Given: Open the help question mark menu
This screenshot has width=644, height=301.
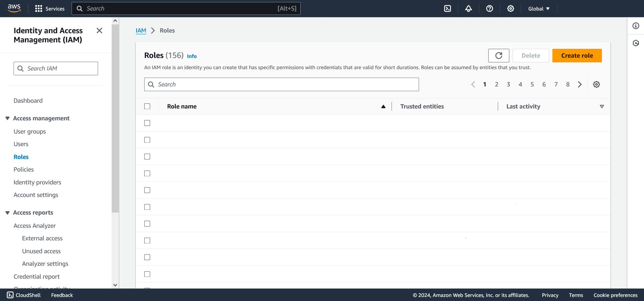Looking at the screenshot, I should point(489,8).
